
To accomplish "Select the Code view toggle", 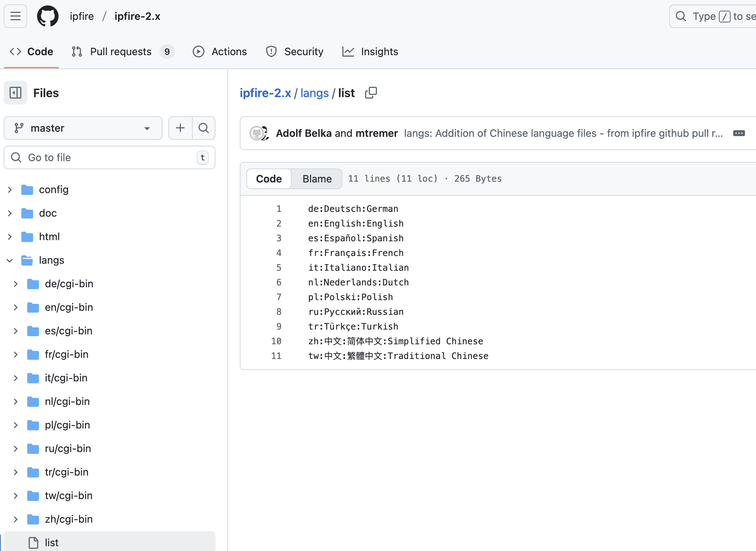I will point(269,179).
